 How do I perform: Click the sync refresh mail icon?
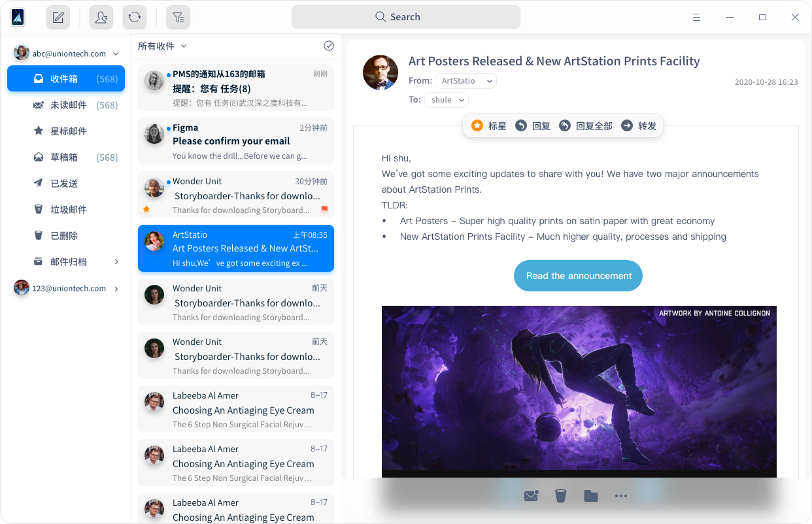[x=135, y=18]
